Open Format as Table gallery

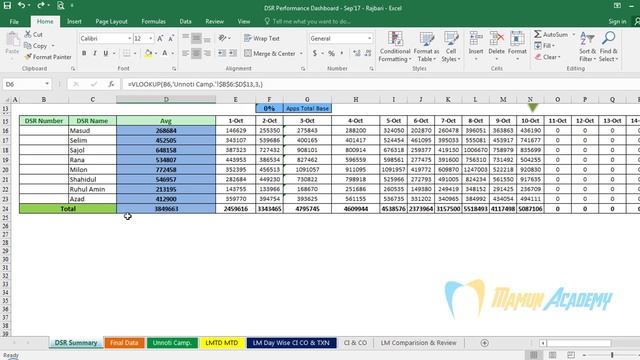(x=426, y=47)
